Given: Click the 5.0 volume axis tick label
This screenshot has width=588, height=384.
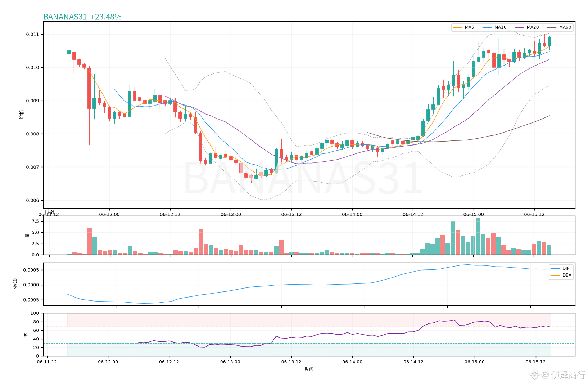Looking at the screenshot, I should coord(35,233).
